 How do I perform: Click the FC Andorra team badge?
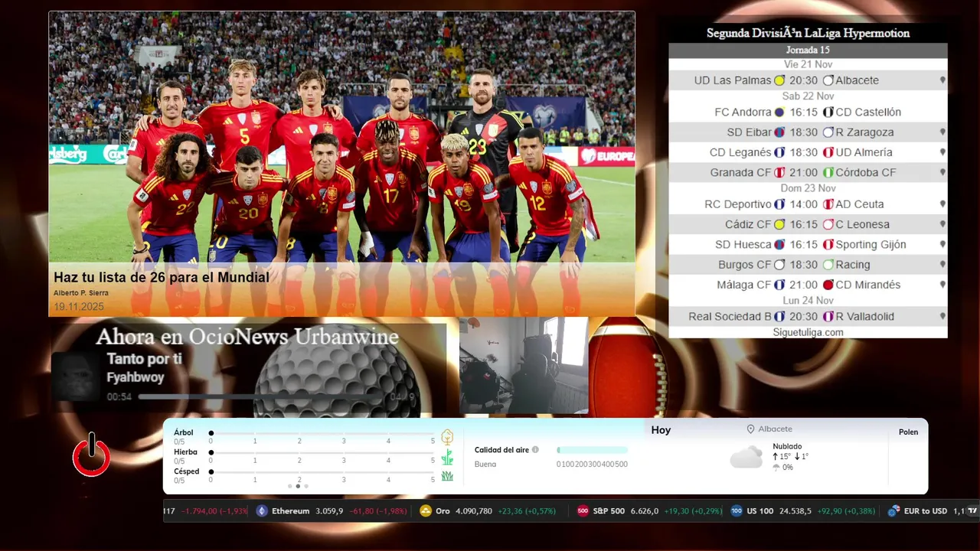pos(779,112)
